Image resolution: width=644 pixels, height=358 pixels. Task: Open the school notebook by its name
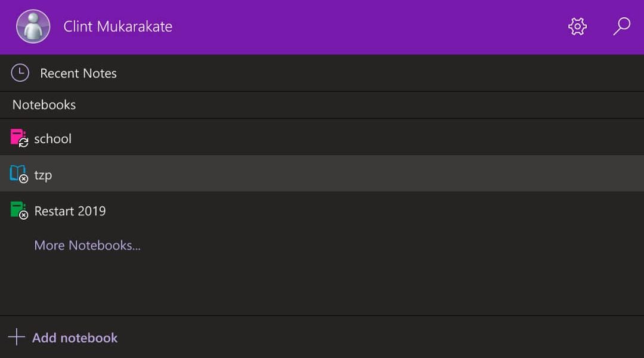click(53, 139)
